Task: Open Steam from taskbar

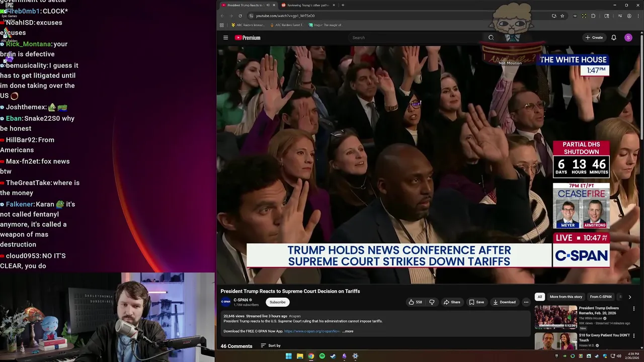Action: tap(333, 356)
